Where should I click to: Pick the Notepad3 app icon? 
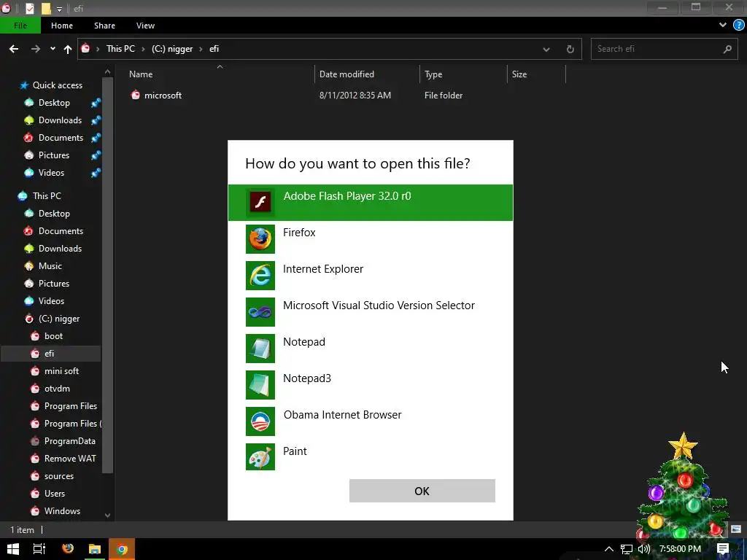coord(260,385)
